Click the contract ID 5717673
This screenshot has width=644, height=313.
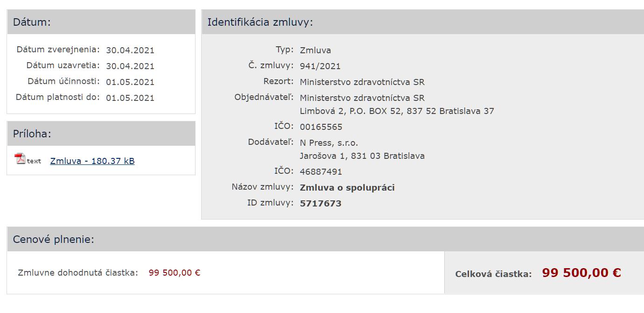(x=320, y=204)
